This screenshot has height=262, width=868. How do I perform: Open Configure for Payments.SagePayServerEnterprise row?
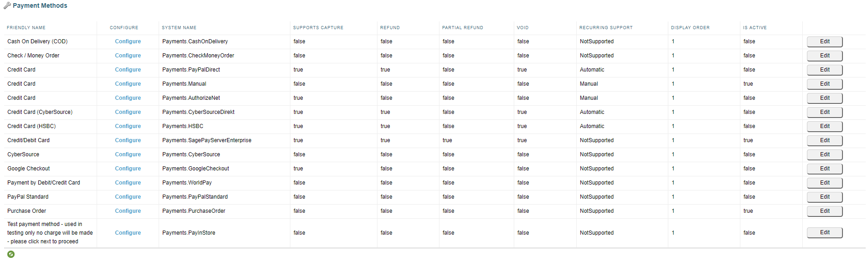tap(128, 140)
